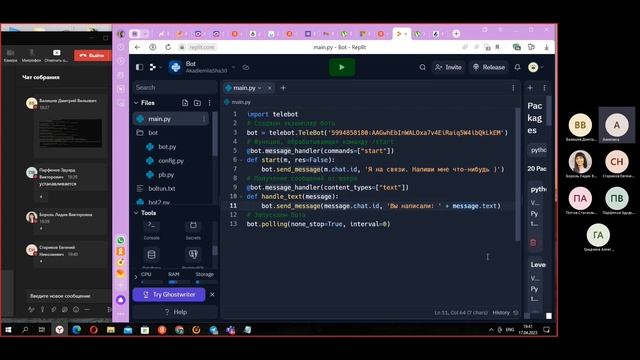The height and width of the screenshot is (360, 640).
Task: Open bot.py from the file tree
Action: point(167,147)
